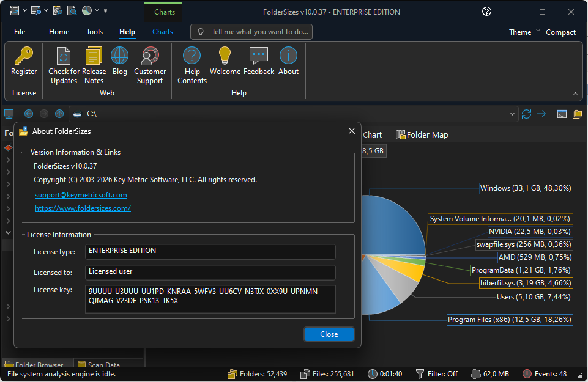Screen dimensions: 588x382
Task: Open Customer Support
Action: tap(150, 65)
